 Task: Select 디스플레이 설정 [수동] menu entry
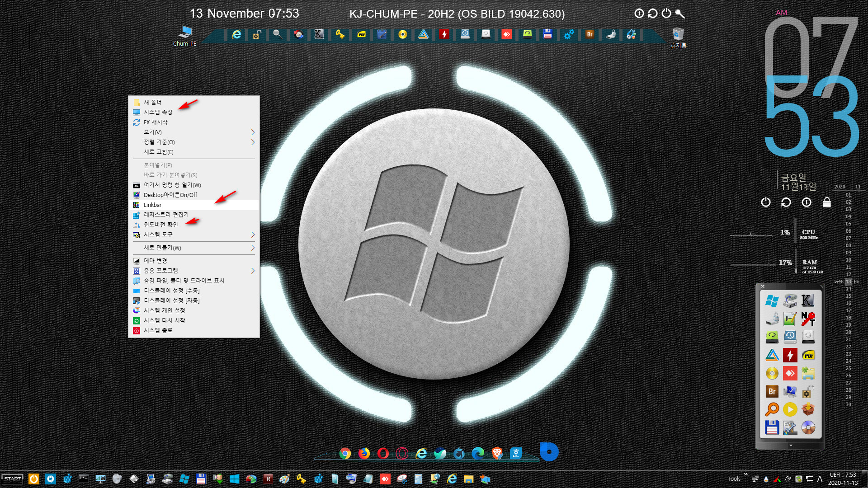coord(194,291)
